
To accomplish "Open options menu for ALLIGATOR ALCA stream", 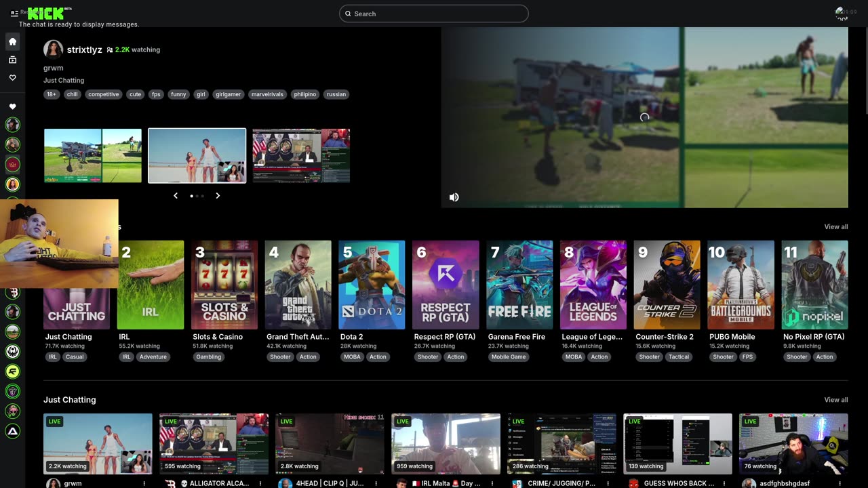I will coord(260,483).
